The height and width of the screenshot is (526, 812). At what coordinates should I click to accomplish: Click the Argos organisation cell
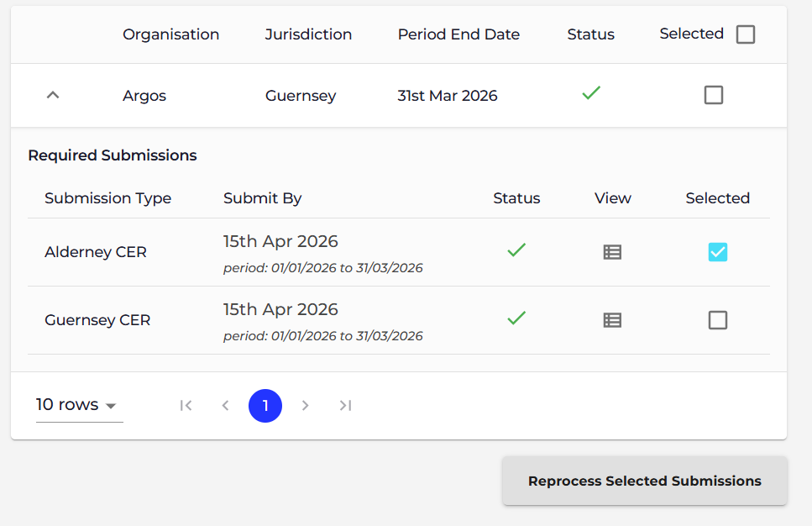(144, 96)
